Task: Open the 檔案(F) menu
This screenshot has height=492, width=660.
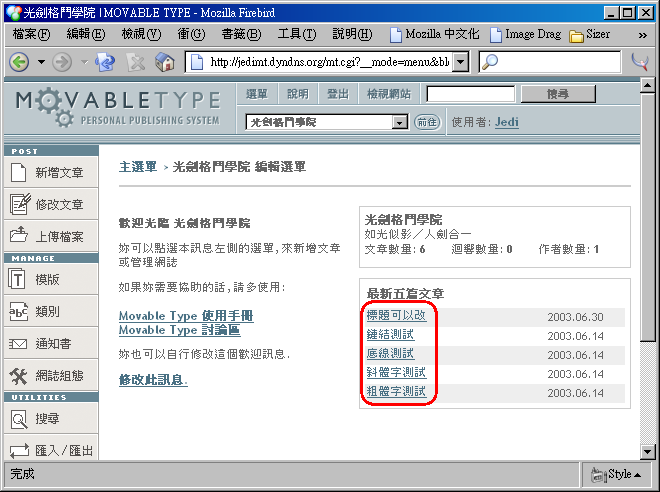Action: [31, 34]
